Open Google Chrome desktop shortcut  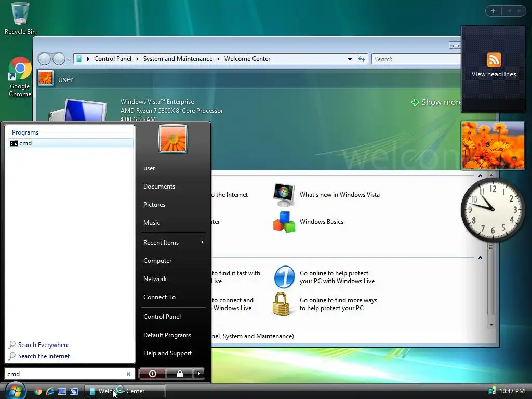[20, 77]
